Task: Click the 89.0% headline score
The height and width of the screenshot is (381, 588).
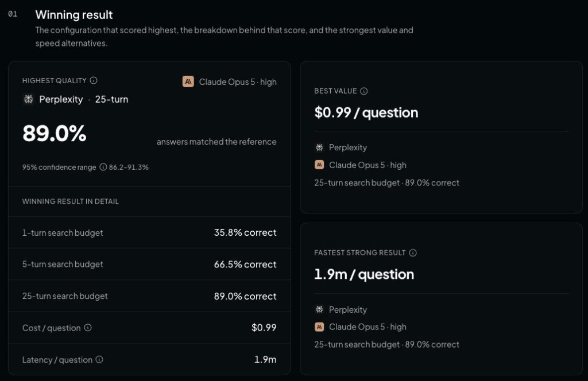Action: [x=55, y=133]
